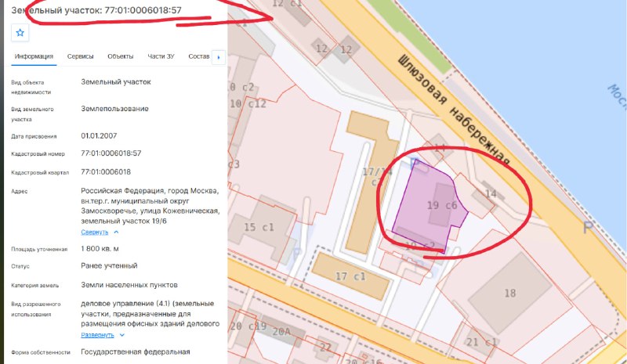Viewport: 627px width, 364px height.
Task: Click the area value 1 800 кв. м
Action: pyautogui.click(x=100, y=249)
